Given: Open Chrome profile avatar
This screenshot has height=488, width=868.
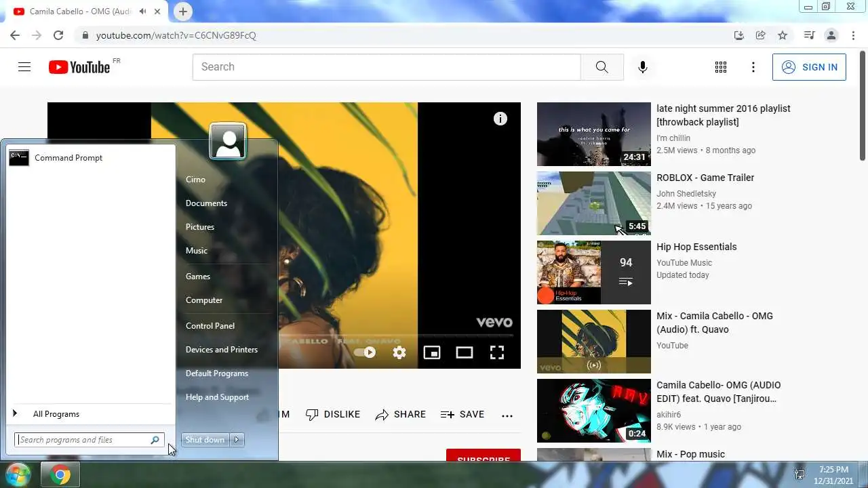Looking at the screenshot, I should (831, 35).
